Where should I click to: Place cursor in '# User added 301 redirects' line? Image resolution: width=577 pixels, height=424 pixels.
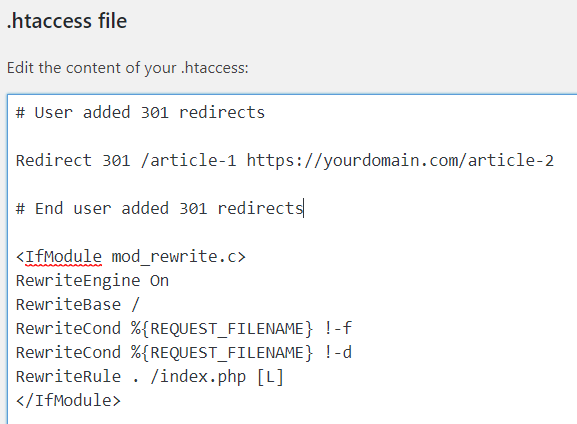(x=140, y=113)
